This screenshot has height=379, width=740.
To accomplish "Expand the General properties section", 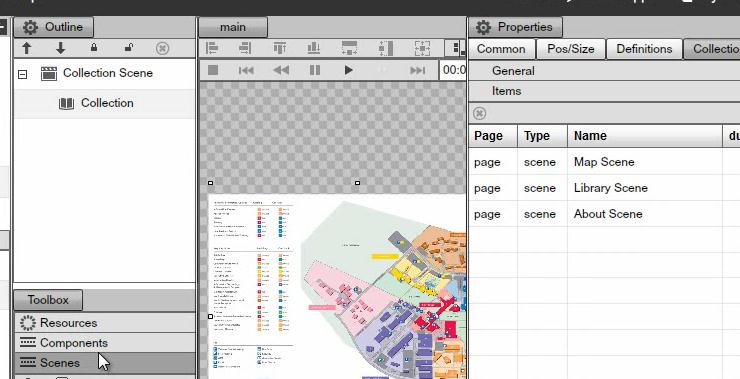I will click(604, 71).
